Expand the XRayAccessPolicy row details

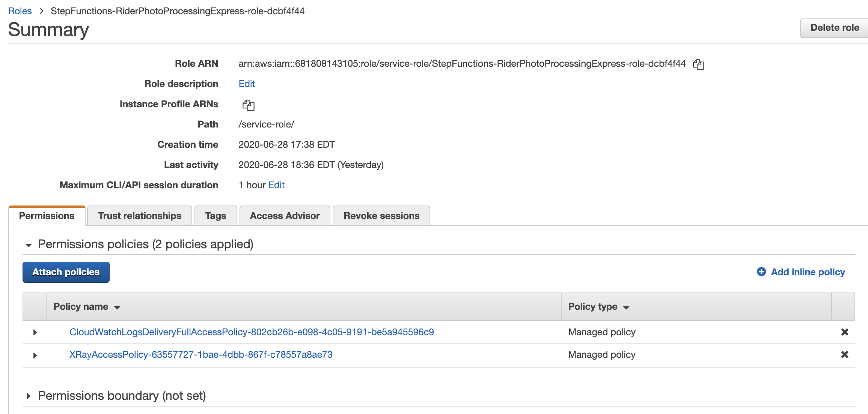(x=35, y=355)
